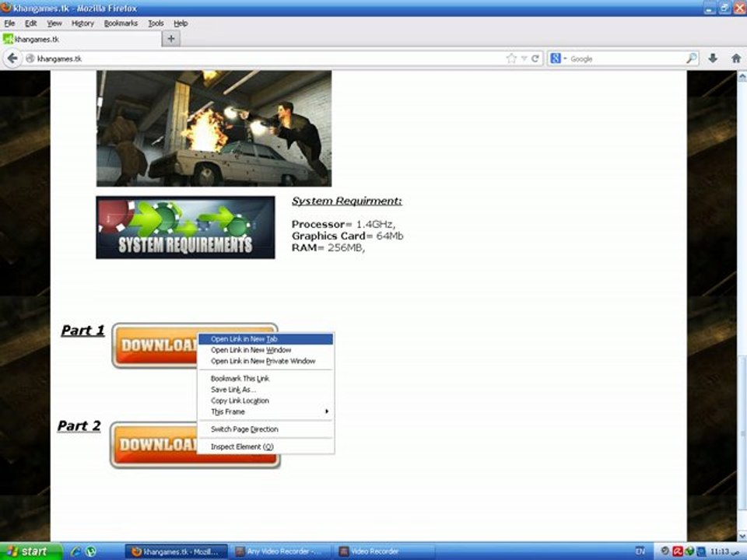Click the Part 1 Download button
747x560 pixels.
pyautogui.click(x=155, y=345)
